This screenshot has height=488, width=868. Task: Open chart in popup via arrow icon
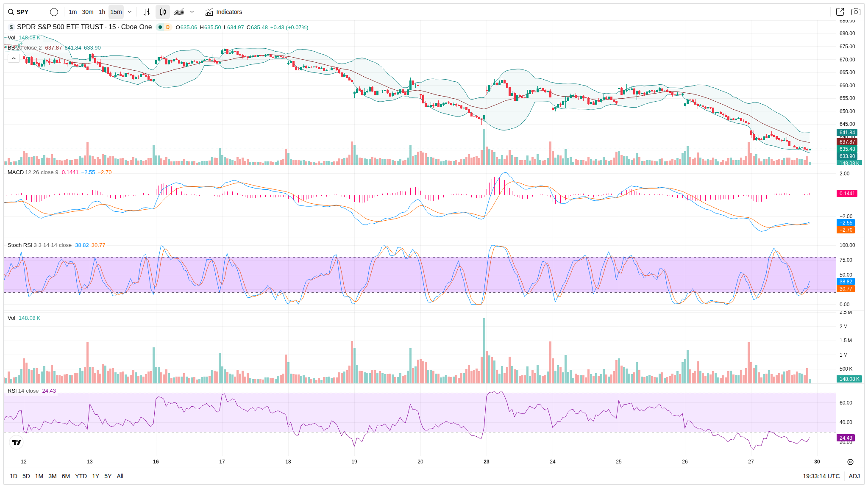[x=840, y=12]
